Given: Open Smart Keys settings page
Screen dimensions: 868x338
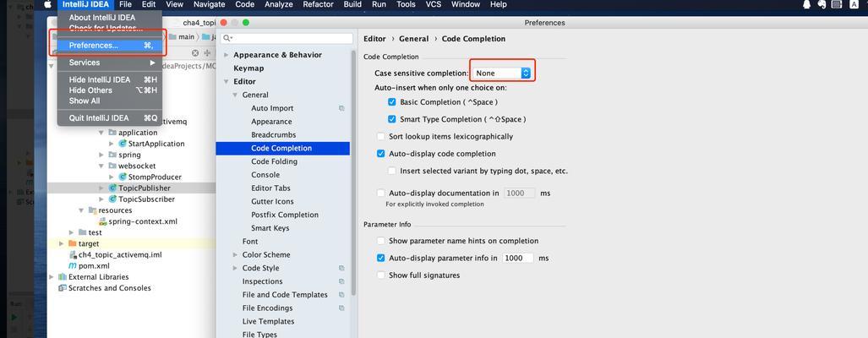Looking at the screenshot, I should [270, 228].
